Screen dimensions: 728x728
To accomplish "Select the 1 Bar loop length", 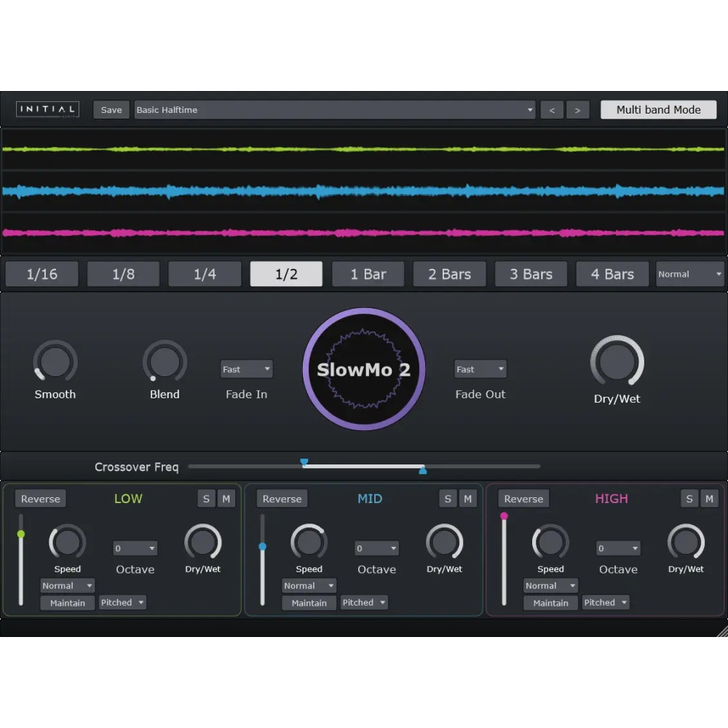I will click(368, 274).
